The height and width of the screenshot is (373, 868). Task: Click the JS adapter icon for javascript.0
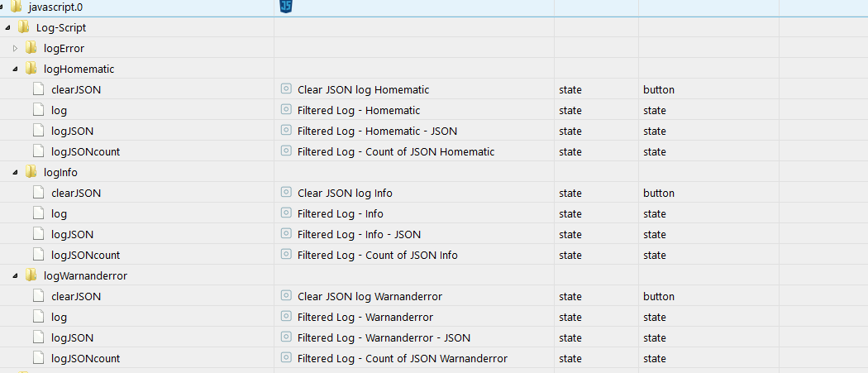click(286, 7)
